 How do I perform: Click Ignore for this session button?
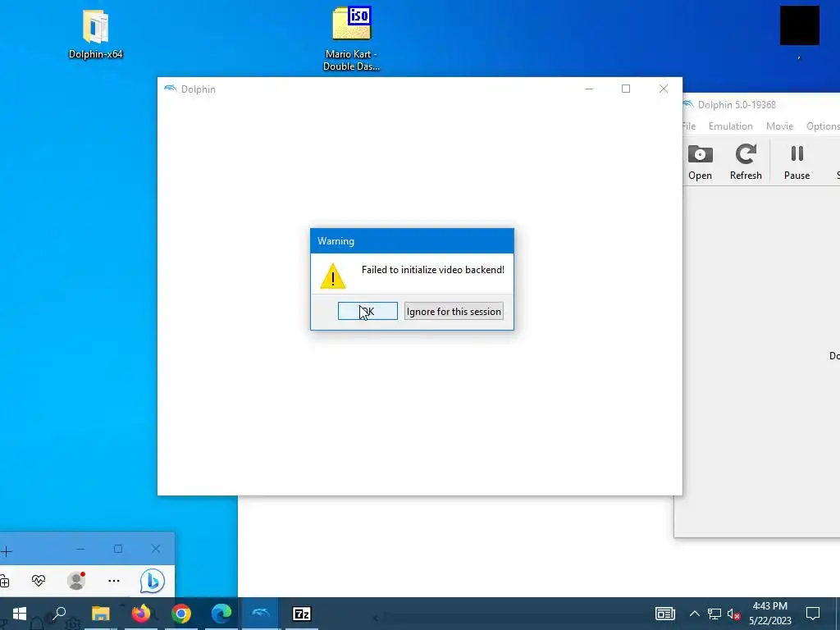pos(454,311)
